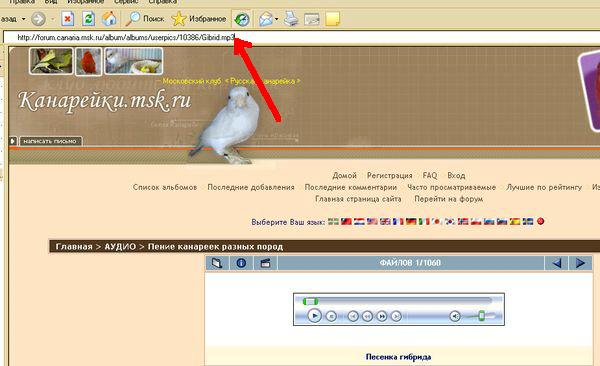
Task: Open Последние добавления link
Action: point(251,187)
